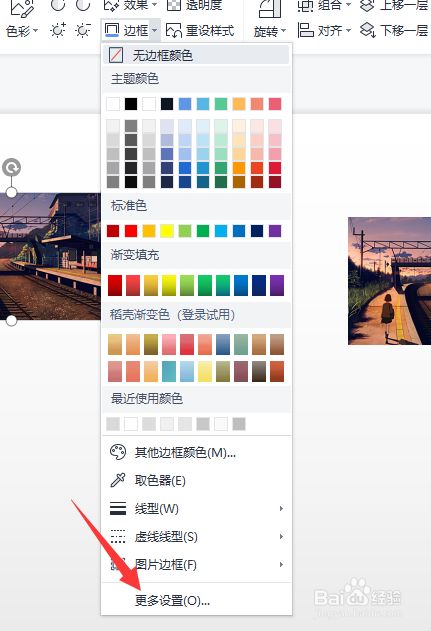Select the red gradient fill swatch
Viewport: 431px width, 631px height.
pos(115,285)
